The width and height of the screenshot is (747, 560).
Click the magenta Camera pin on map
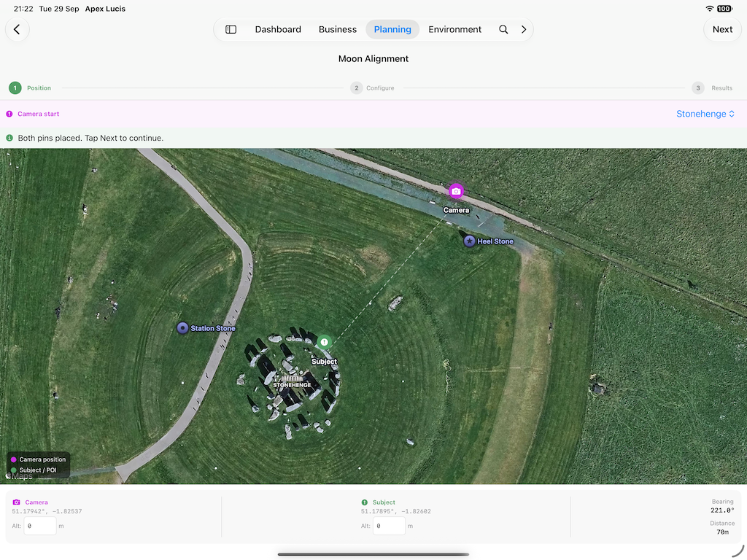pyautogui.click(x=456, y=192)
